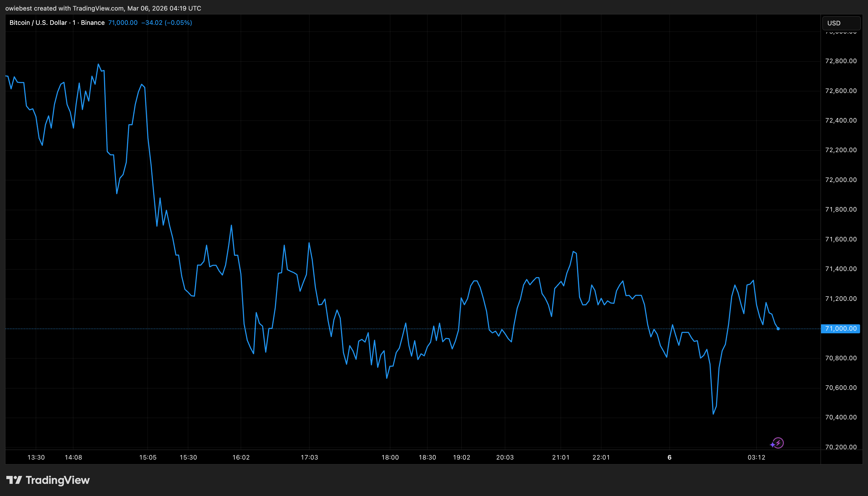Screen dimensions: 868x496
Task: Select the 21:01 time axis label
Action: pos(561,457)
